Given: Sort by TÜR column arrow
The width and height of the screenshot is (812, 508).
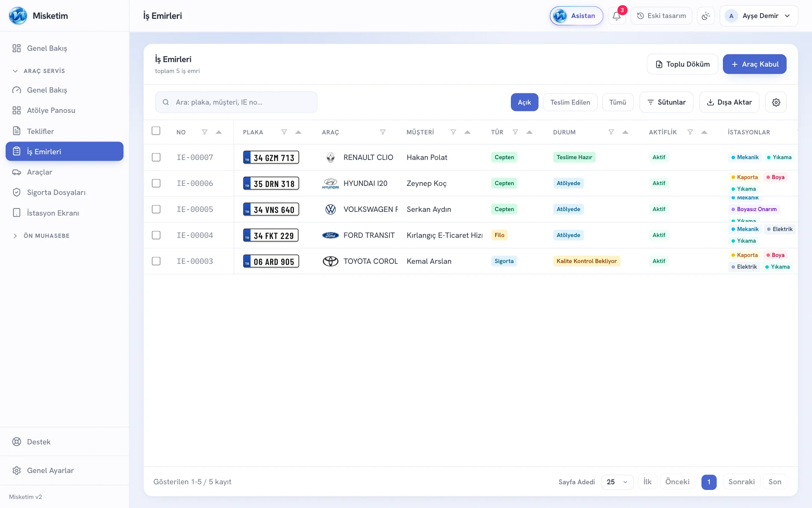Looking at the screenshot, I should [x=529, y=132].
